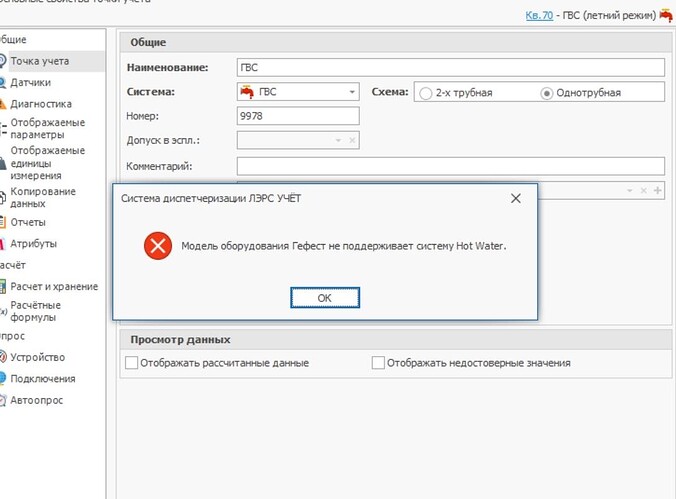The image size is (676, 499).
Task: Click the Точка учета sidebar icon
Action: [2, 61]
